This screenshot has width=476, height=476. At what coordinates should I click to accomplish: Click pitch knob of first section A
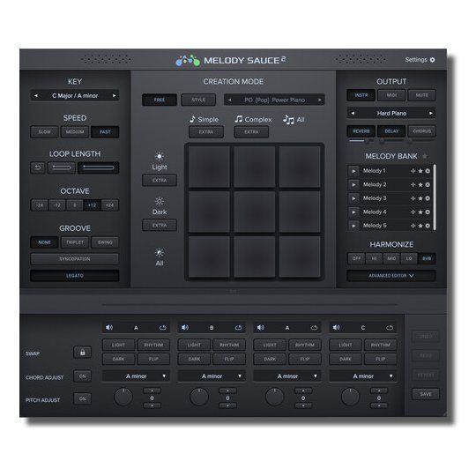point(123,397)
